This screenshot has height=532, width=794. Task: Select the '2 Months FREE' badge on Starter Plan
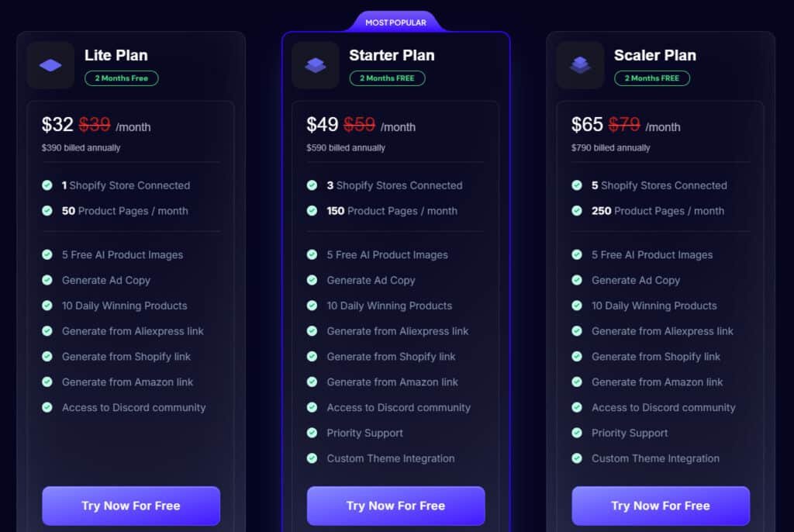coord(387,78)
